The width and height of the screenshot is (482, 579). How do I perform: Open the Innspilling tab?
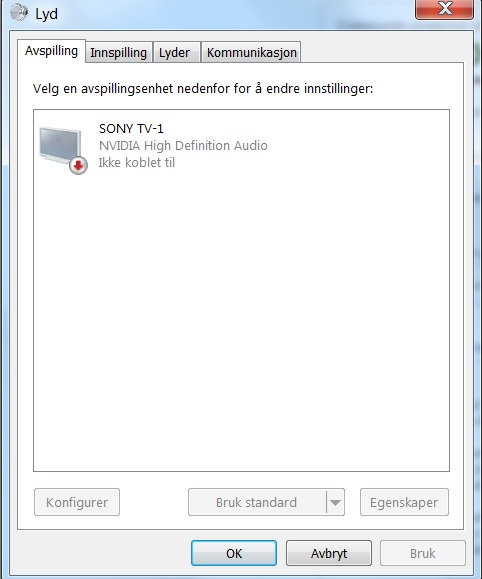pos(119,52)
